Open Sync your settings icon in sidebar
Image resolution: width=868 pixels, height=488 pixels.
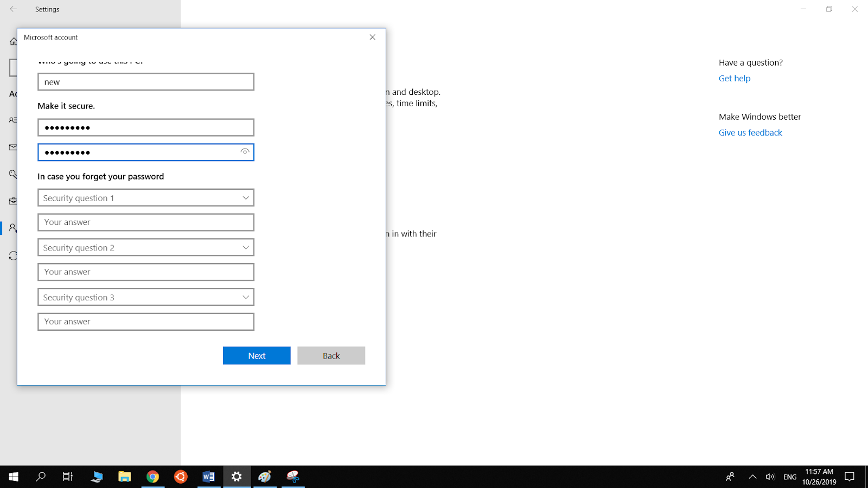point(13,255)
